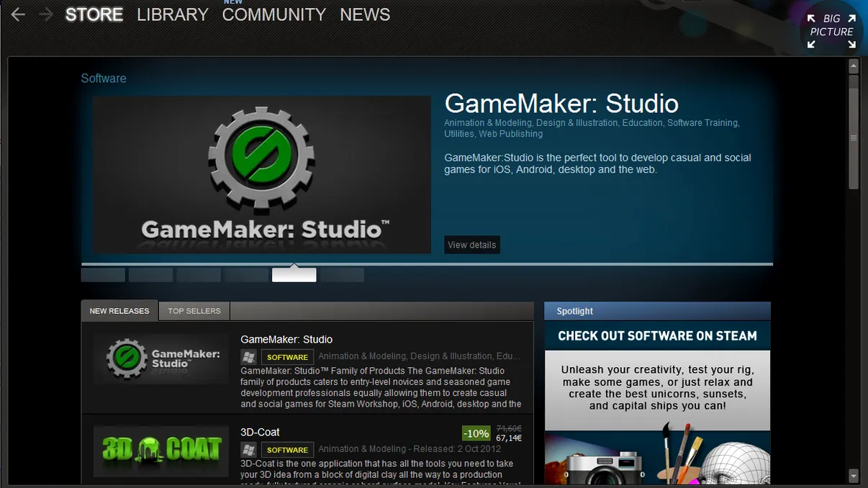Screen dimensions: 868x488
Task: Click the Software breadcrumb link
Action: pos(104,78)
